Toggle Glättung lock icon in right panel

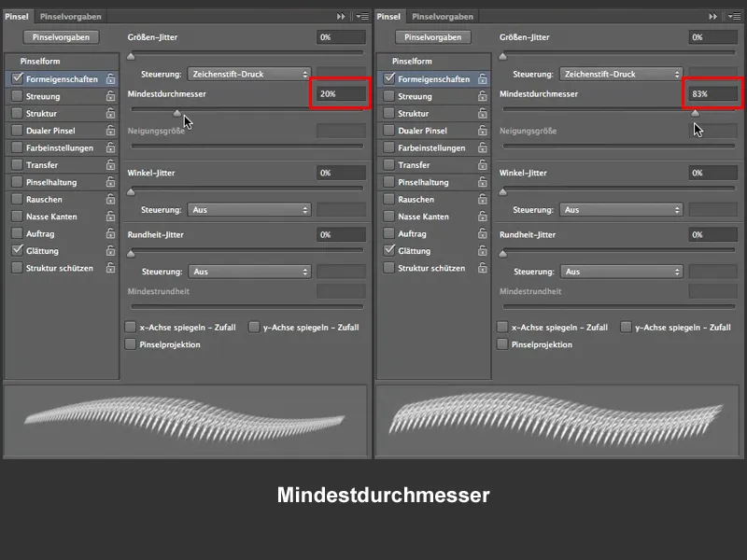click(x=483, y=250)
